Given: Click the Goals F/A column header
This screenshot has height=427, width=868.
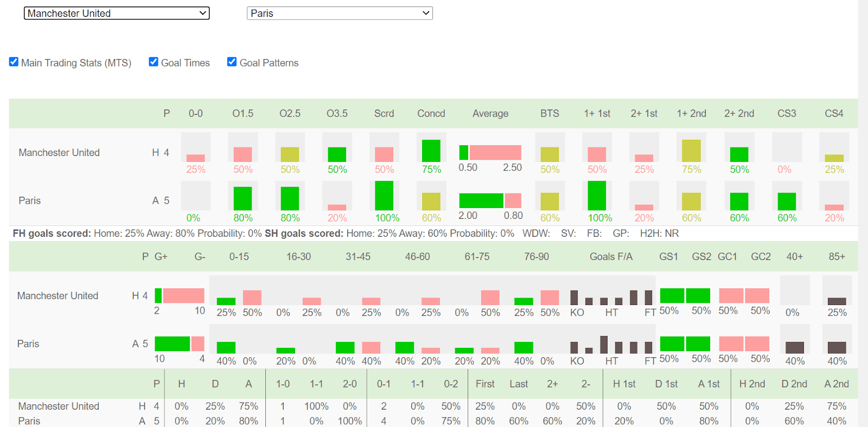Looking at the screenshot, I should (611, 256).
